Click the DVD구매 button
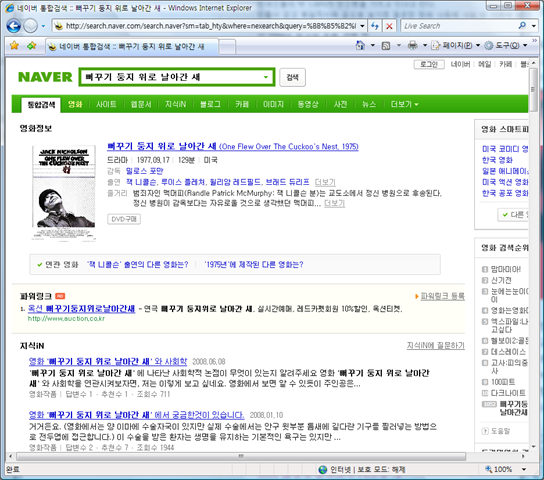The height and width of the screenshot is (480, 544). (x=124, y=219)
